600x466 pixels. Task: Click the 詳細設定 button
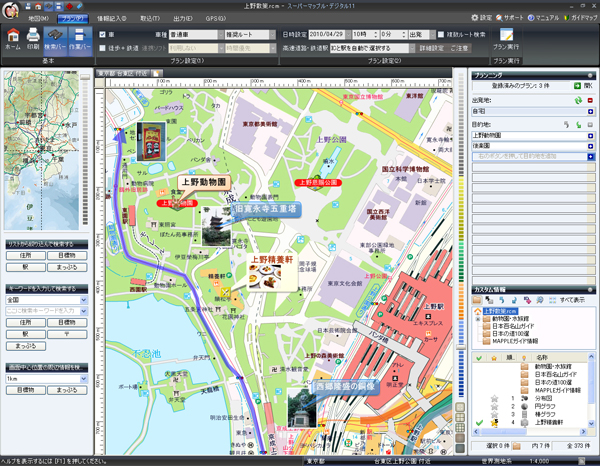click(x=431, y=47)
